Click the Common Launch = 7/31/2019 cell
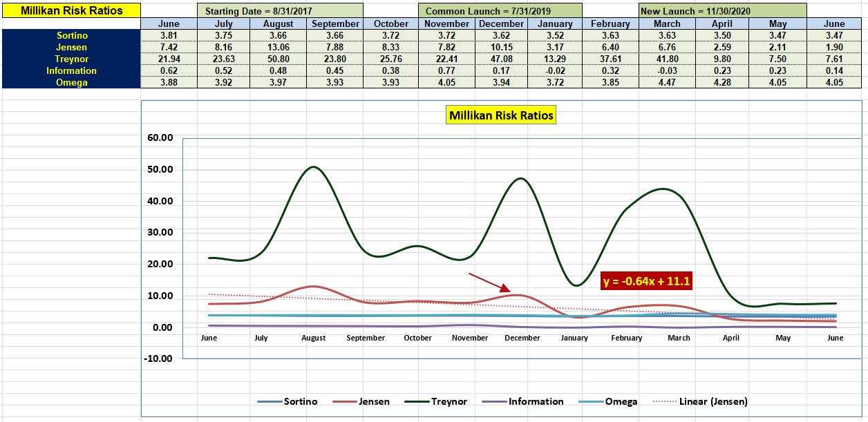This screenshot has width=868, height=422. tap(500, 11)
